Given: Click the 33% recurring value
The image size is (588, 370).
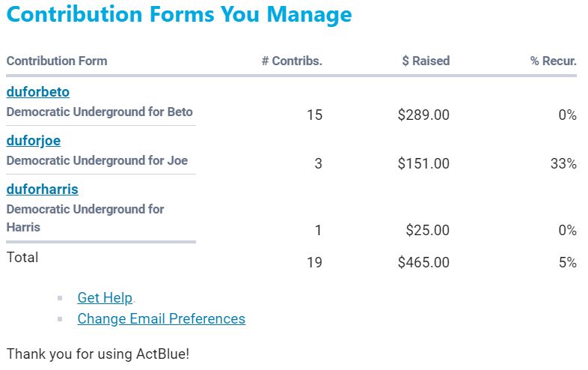Looking at the screenshot, I should tap(563, 163).
